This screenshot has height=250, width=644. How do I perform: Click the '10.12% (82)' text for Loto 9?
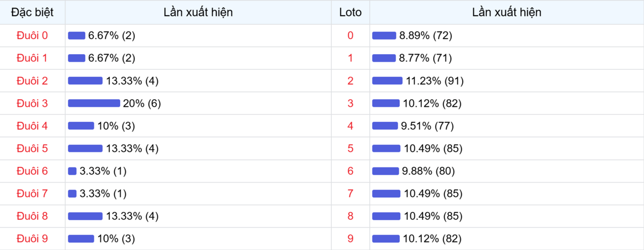coord(432,239)
